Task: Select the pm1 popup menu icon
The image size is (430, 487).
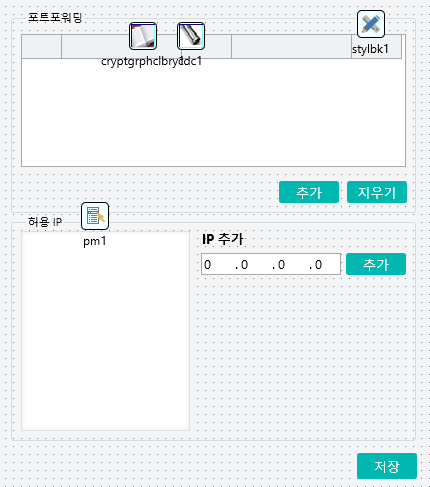Action: (x=95, y=216)
